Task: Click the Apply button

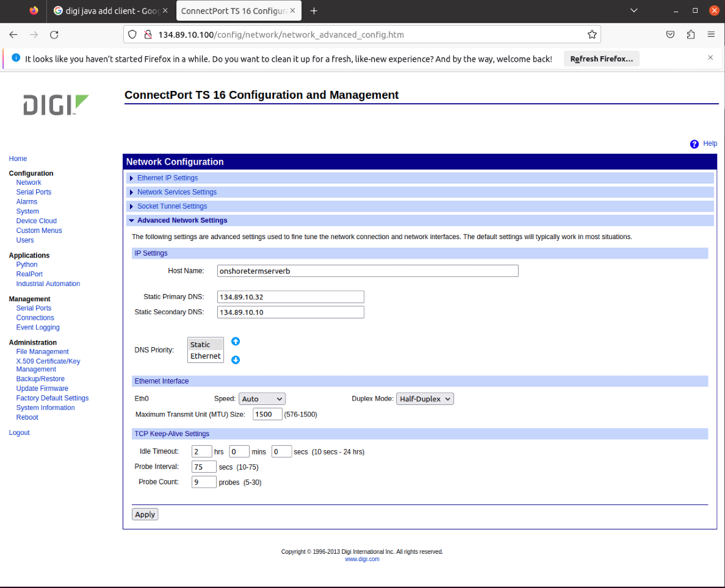Action: tap(145, 514)
